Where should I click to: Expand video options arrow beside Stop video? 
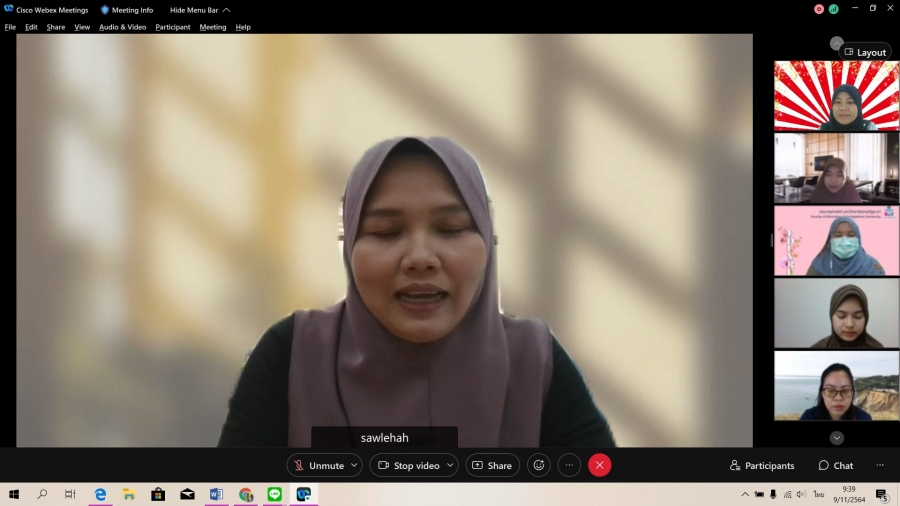[x=449, y=465]
